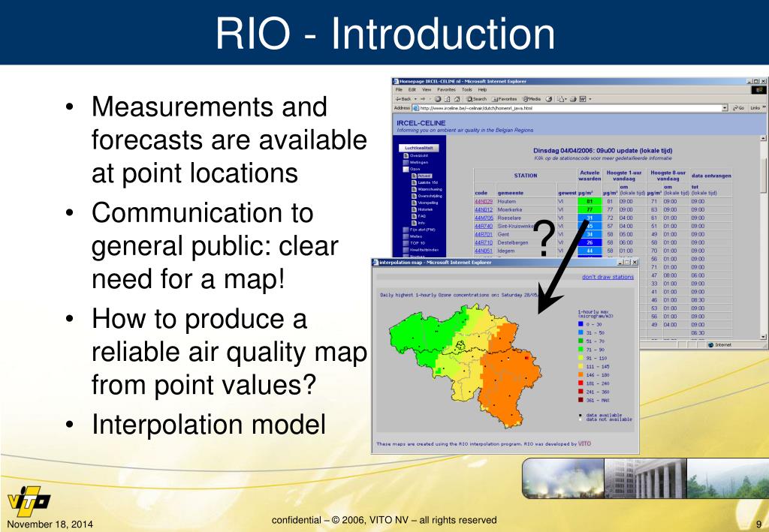Open station code 44R701 link
This screenshot has width=769, height=532.
[483, 235]
